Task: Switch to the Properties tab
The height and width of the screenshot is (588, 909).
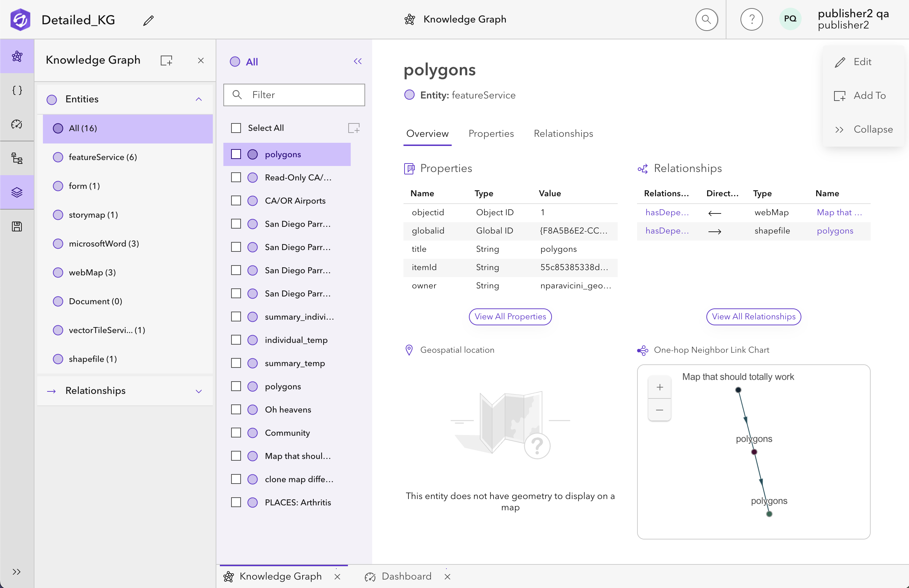Action: tap(491, 134)
